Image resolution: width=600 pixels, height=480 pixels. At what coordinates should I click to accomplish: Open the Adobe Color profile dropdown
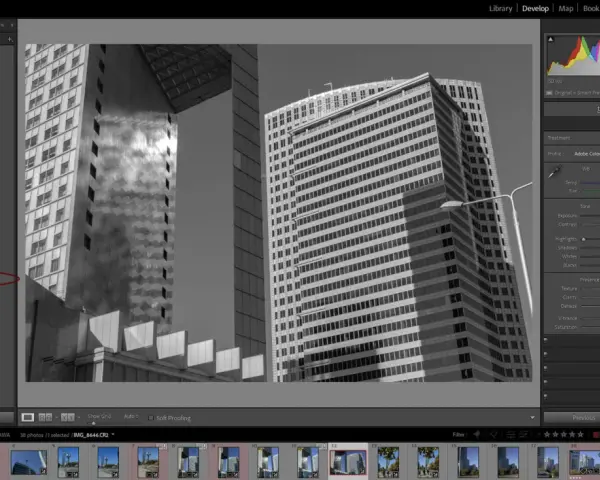click(x=587, y=154)
